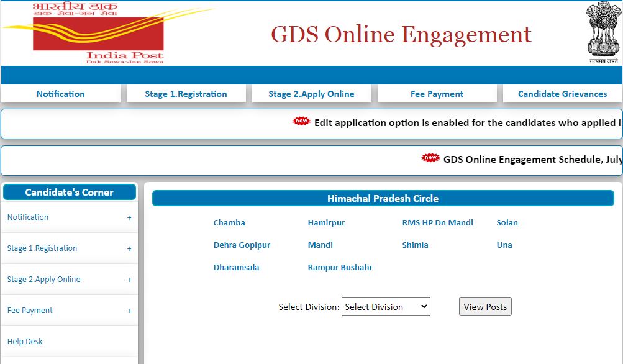Image resolution: width=623 pixels, height=364 pixels.
Task: Click the View Posts button
Action: [485, 306]
